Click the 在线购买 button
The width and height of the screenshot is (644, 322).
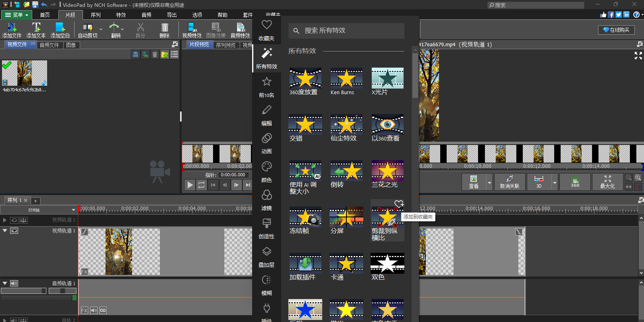pyautogui.click(x=616, y=30)
